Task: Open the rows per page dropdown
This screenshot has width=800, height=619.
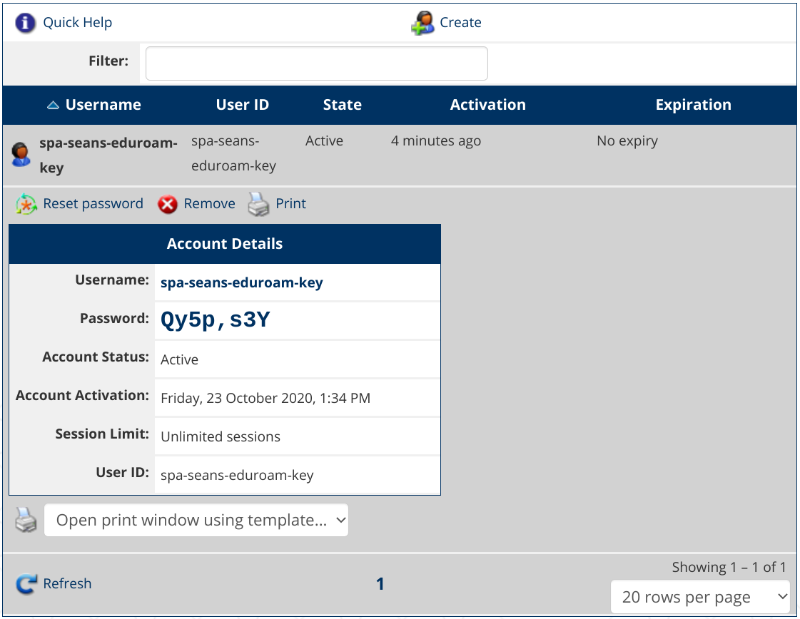Action: 700,597
